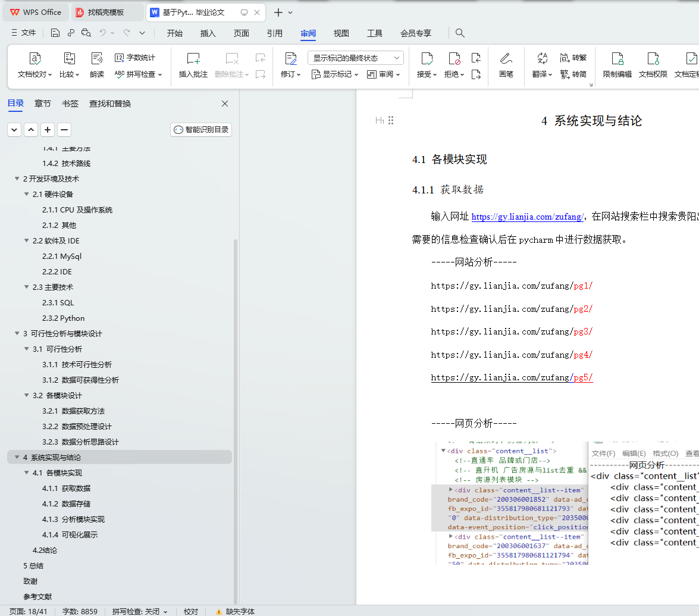Open the 审阅 reviewing pane button
The width and height of the screenshot is (699, 616).
click(383, 74)
